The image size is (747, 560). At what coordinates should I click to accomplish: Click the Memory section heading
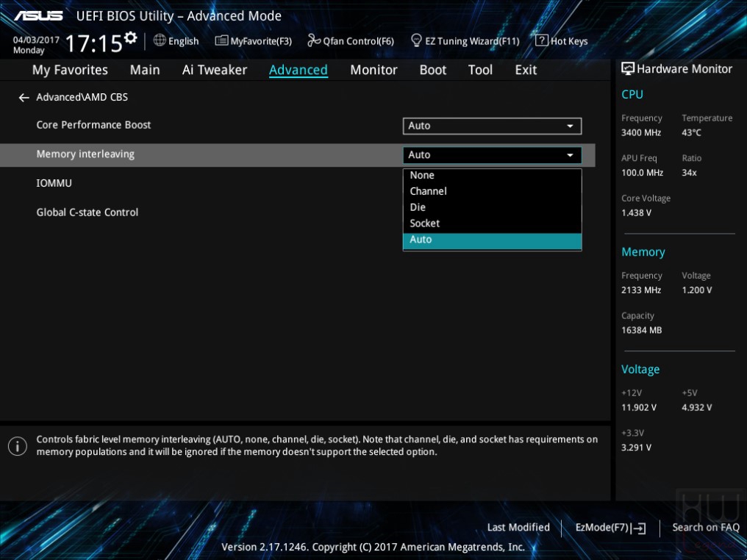click(x=643, y=252)
